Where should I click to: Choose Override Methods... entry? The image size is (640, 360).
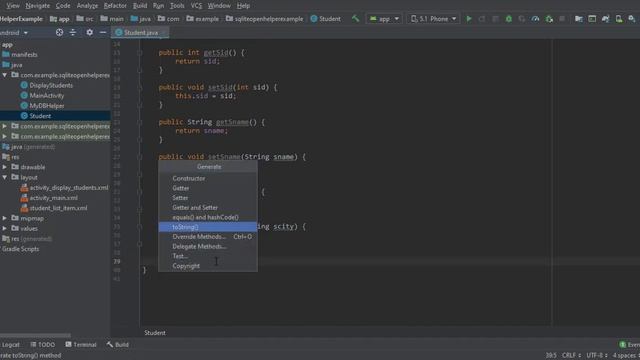(208, 237)
